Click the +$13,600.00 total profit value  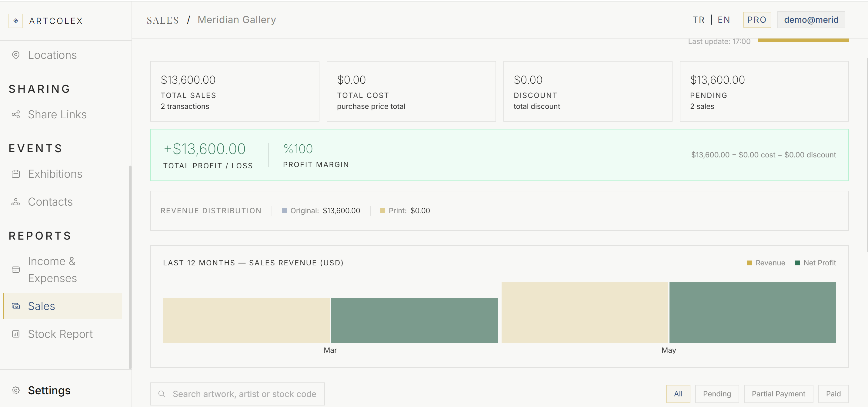click(x=205, y=149)
